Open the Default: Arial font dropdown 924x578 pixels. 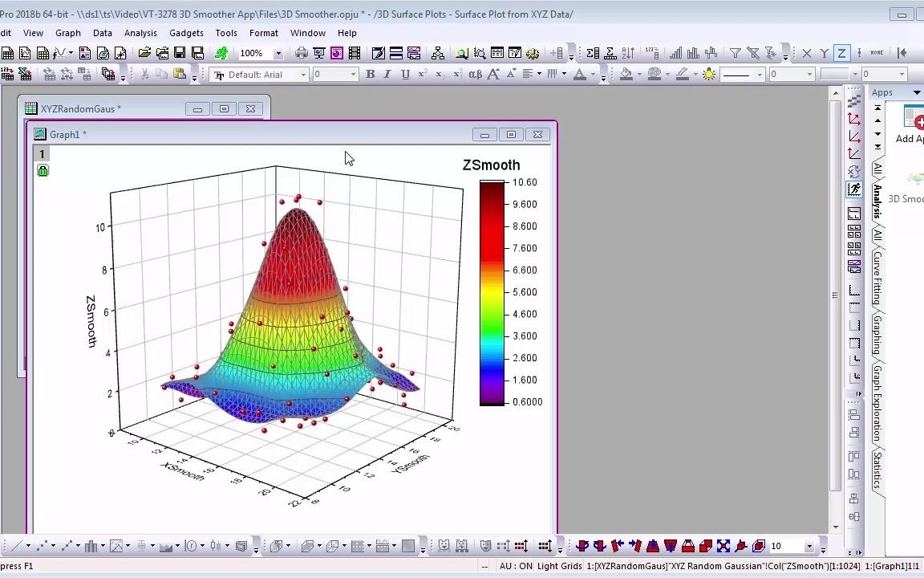pos(304,75)
